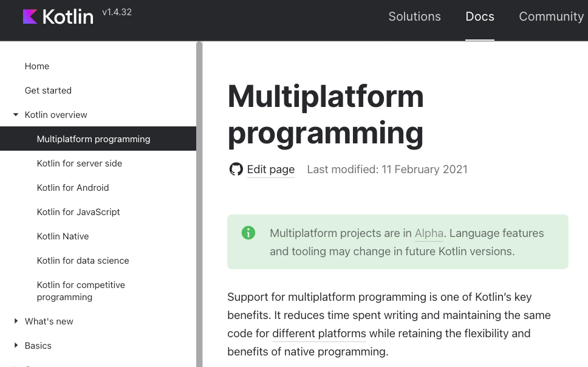588x367 pixels.
Task: Open Kotlin for server side page
Action: pos(80,163)
